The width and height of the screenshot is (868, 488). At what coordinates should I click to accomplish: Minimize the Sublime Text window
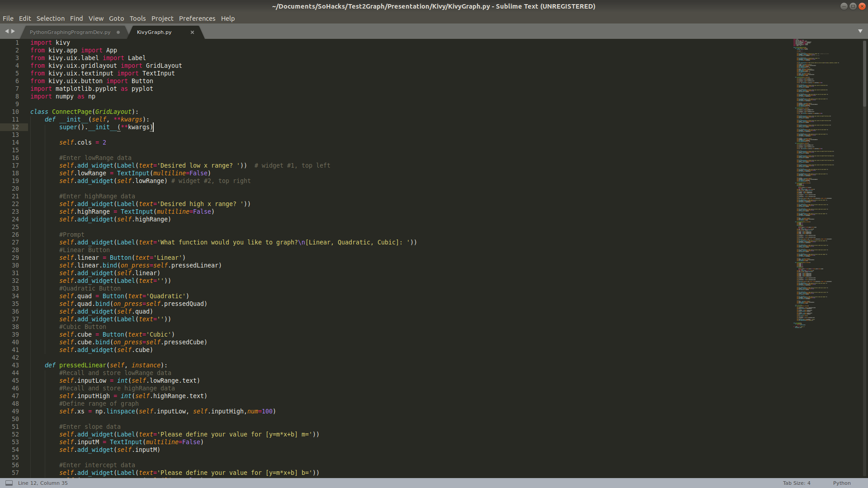tap(844, 6)
